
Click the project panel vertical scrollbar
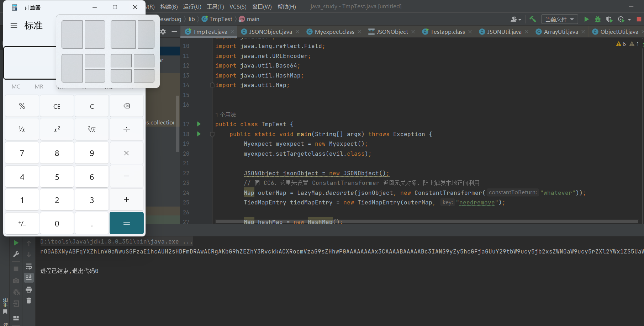[x=178, y=124]
